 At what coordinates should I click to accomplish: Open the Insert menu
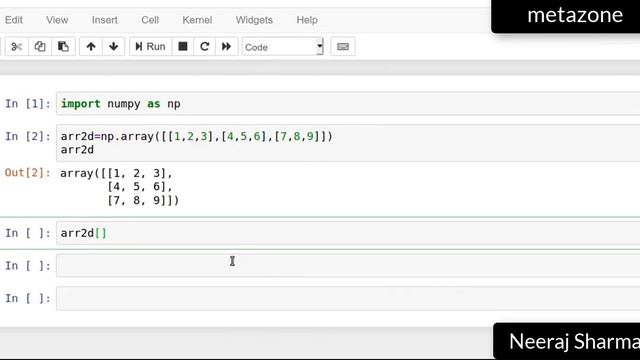[x=104, y=20]
